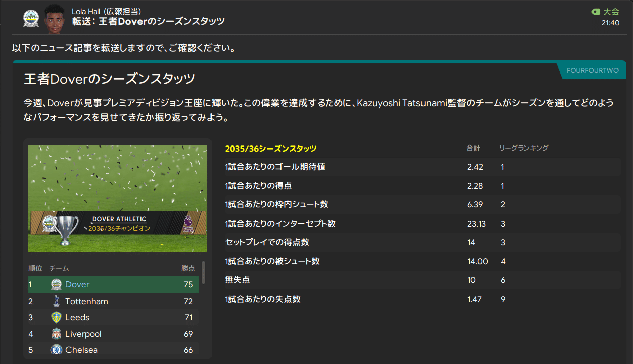Select the 1試合あたりのゴール期待値 row
633x364 pixels.
pos(422,167)
